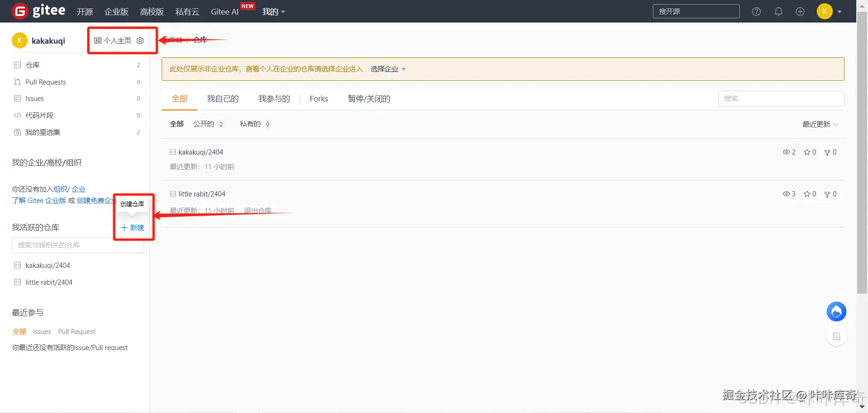Open Gitee AI in the top navigation

point(225,12)
